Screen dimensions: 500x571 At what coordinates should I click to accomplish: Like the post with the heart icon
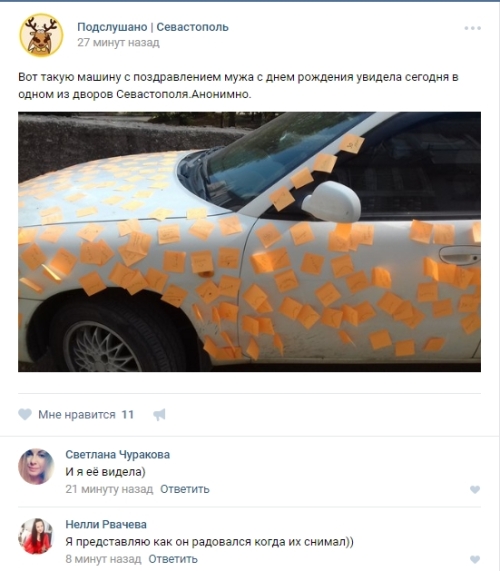[x=25, y=414]
